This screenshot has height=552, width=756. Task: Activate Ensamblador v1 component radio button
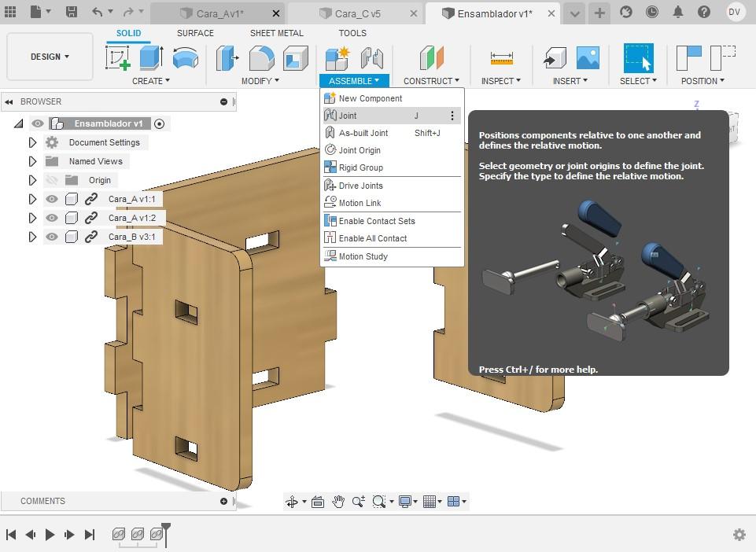pyautogui.click(x=159, y=124)
